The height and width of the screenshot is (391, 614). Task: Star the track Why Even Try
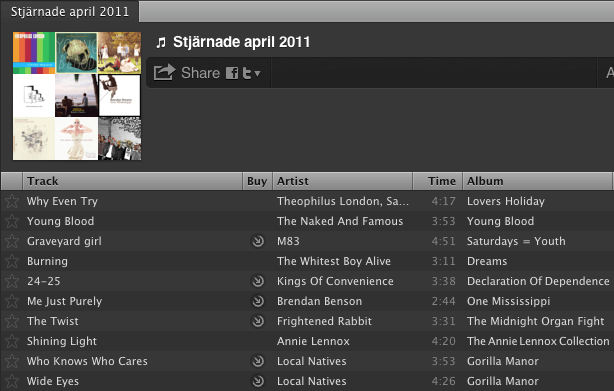(12, 201)
